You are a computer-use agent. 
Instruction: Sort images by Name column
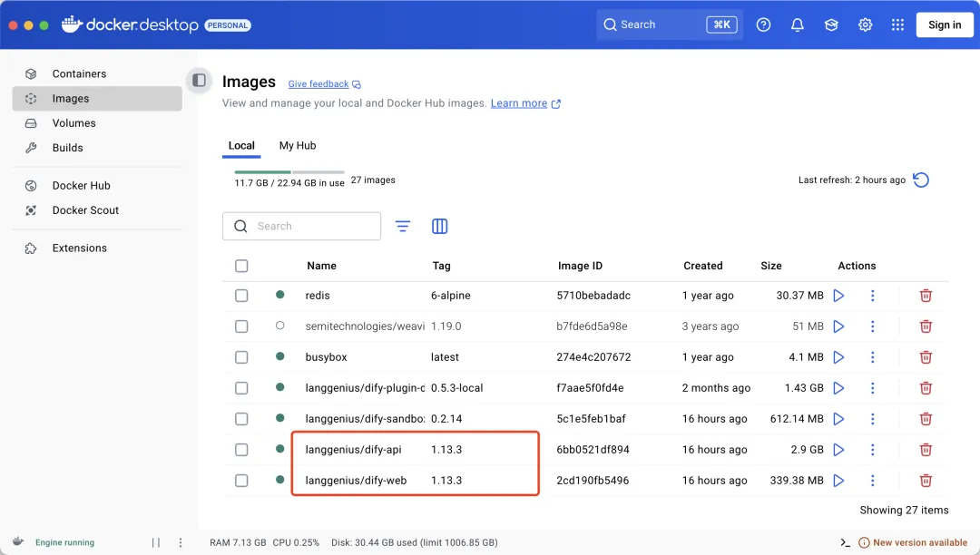tap(321, 266)
